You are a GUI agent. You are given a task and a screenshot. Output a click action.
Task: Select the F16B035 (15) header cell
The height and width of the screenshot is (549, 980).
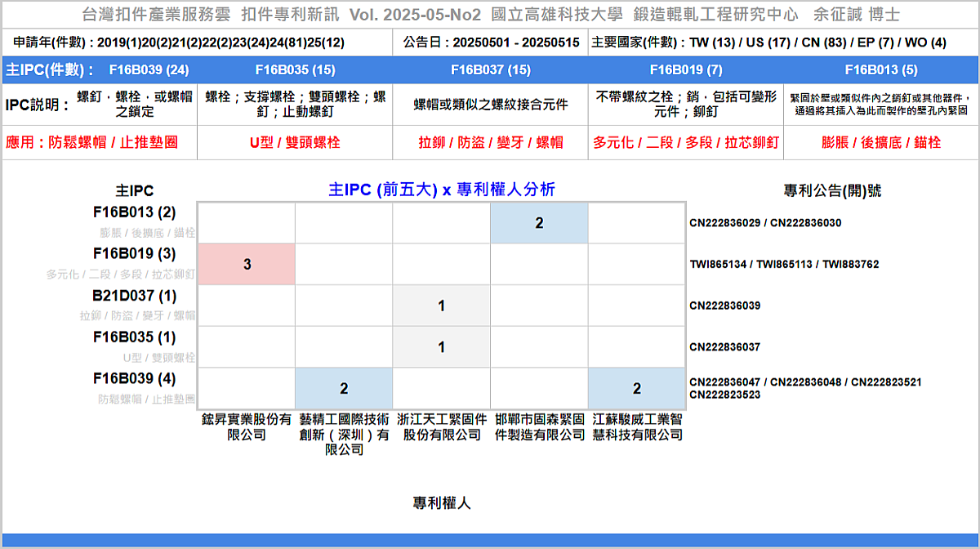click(295, 70)
